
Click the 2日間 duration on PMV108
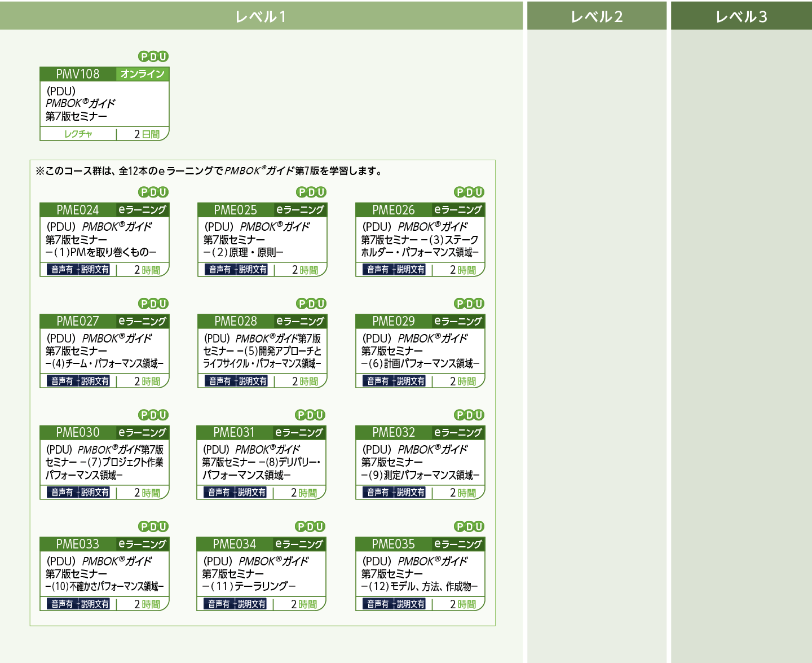tap(147, 134)
